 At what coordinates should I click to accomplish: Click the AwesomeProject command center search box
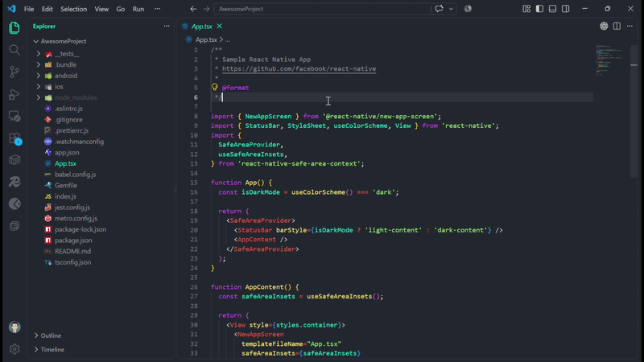pos(323,9)
